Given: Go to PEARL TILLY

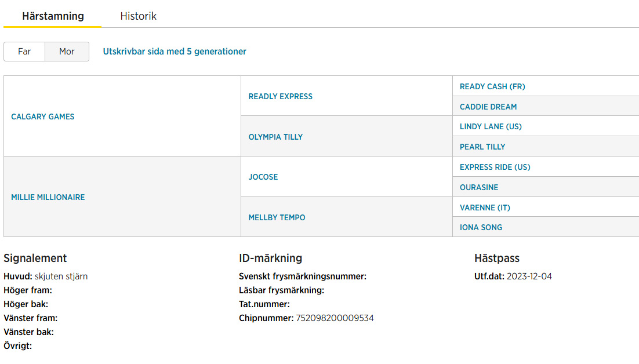Looking at the screenshot, I should click(x=482, y=147).
